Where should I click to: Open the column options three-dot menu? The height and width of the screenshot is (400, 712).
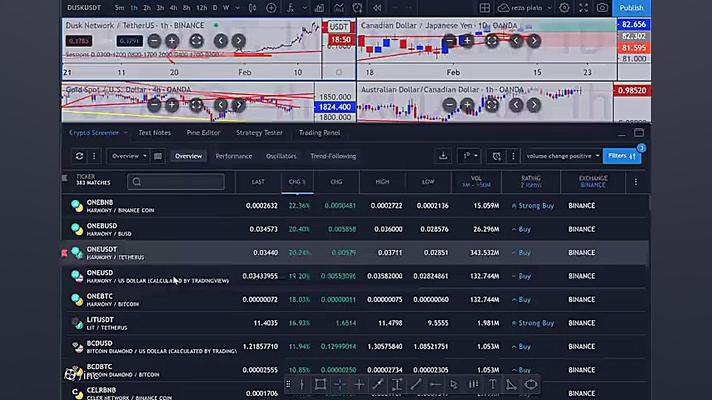click(x=636, y=182)
